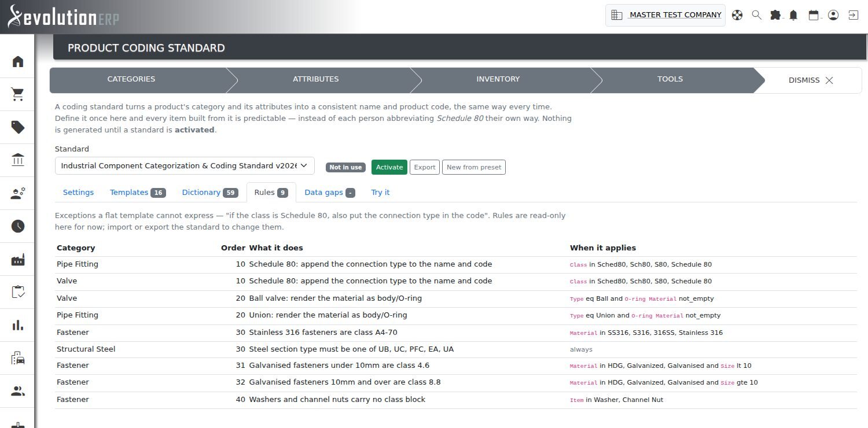Open the clock sidebar icon

tap(18, 226)
